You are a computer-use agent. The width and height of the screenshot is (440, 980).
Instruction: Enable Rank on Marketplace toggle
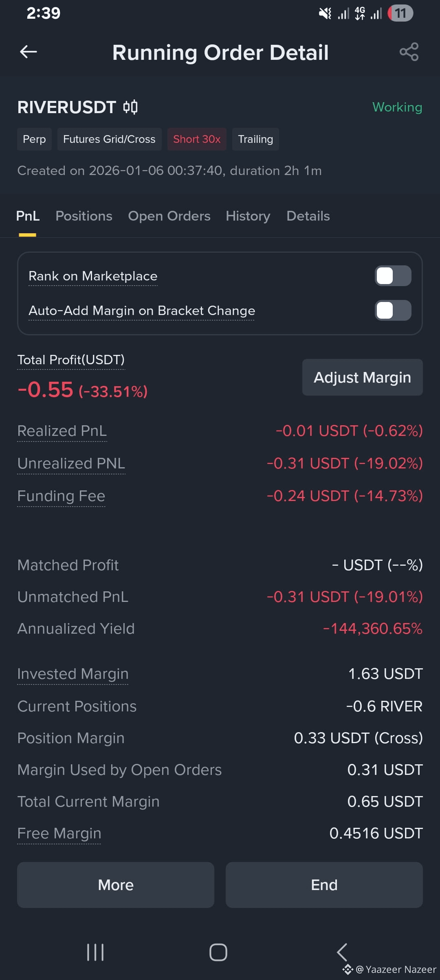pos(393,276)
